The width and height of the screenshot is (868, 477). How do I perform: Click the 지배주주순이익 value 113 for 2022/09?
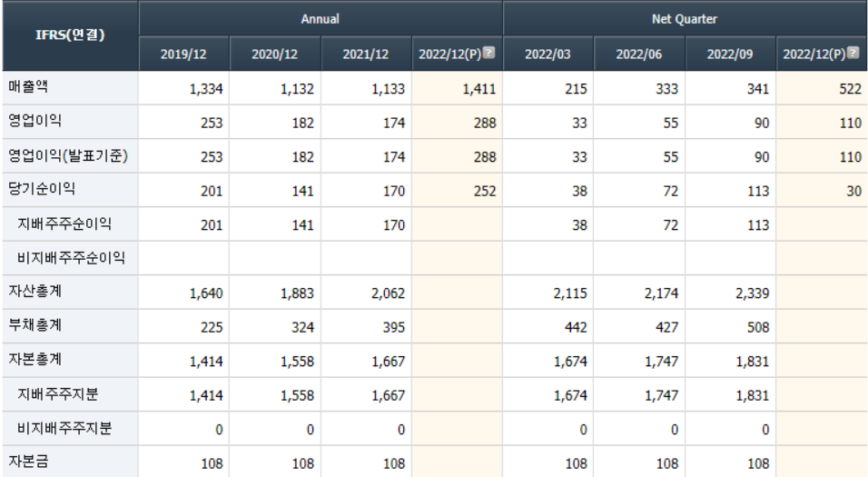(758, 225)
